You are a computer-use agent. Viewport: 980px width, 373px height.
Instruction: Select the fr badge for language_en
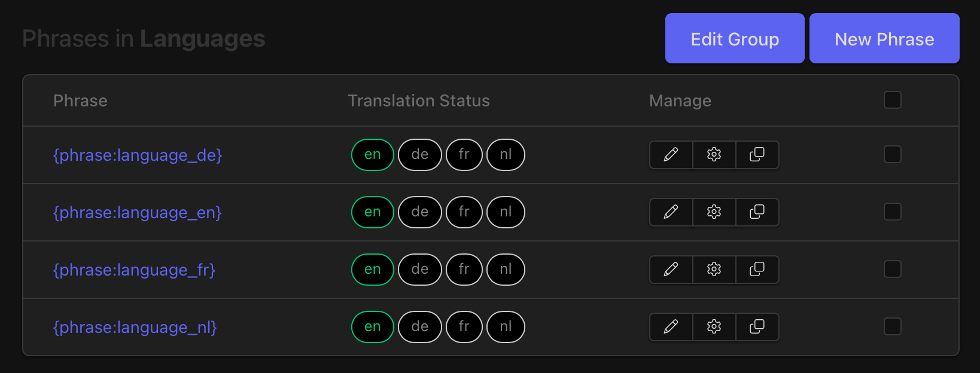tap(464, 212)
